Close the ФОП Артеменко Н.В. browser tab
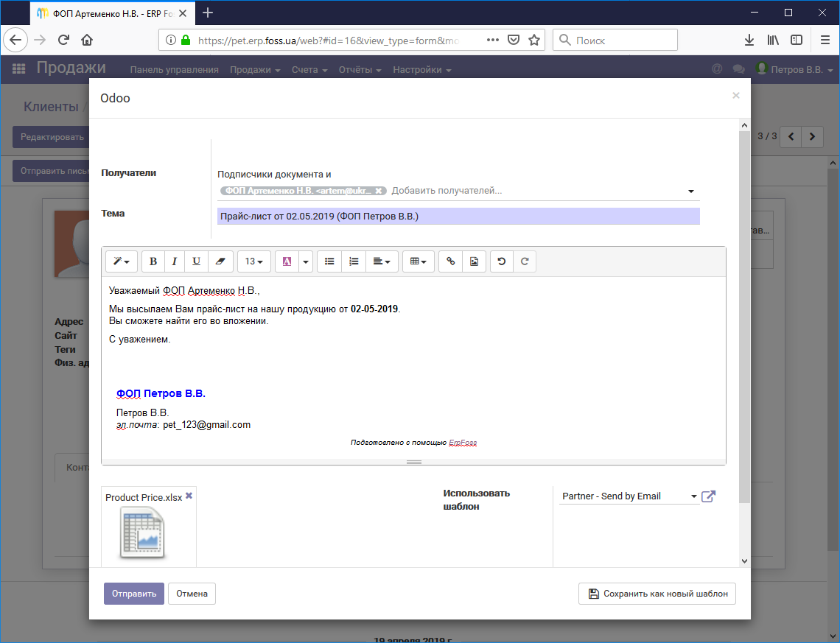The height and width of the screenshot is (643, 840). [x=183, y=13]
